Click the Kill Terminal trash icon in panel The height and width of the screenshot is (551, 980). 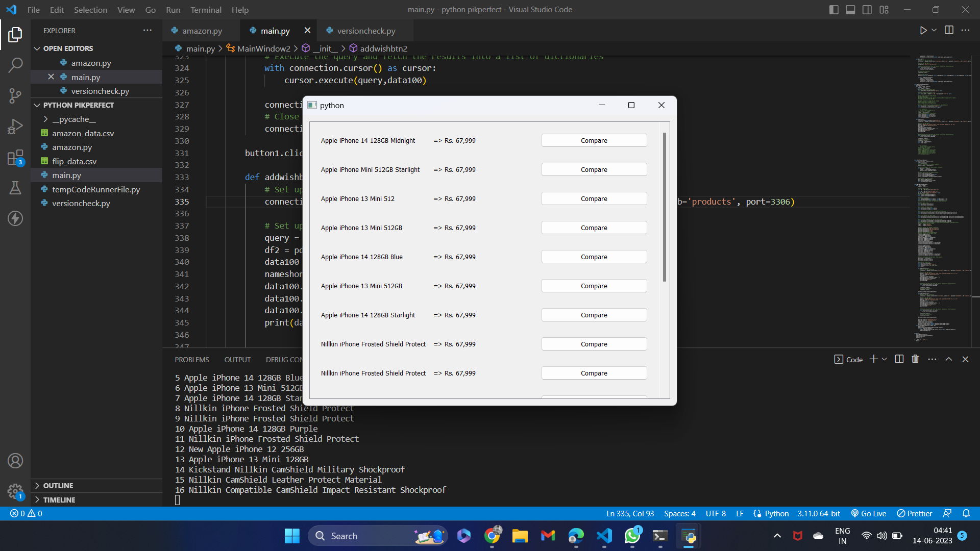click(x=915, y=359)
